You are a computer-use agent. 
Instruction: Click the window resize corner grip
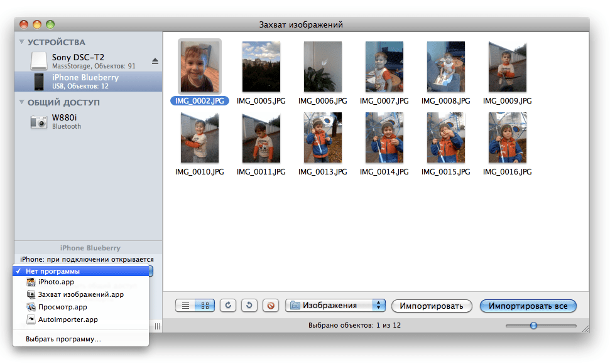(x=585, y=329)
